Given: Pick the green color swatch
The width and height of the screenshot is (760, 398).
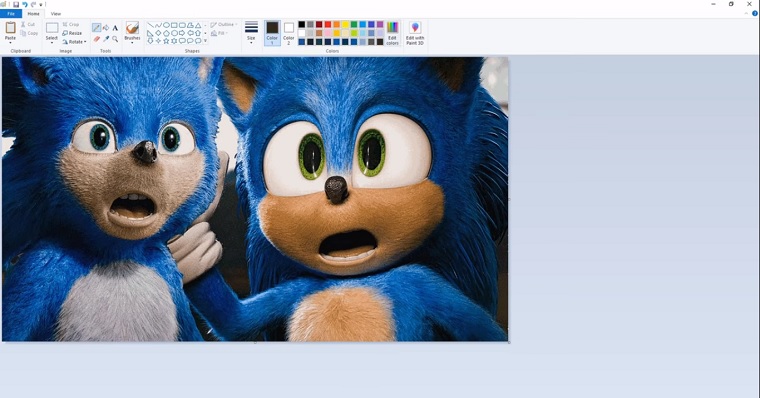Looking at the screenshot, I should 354,24.
